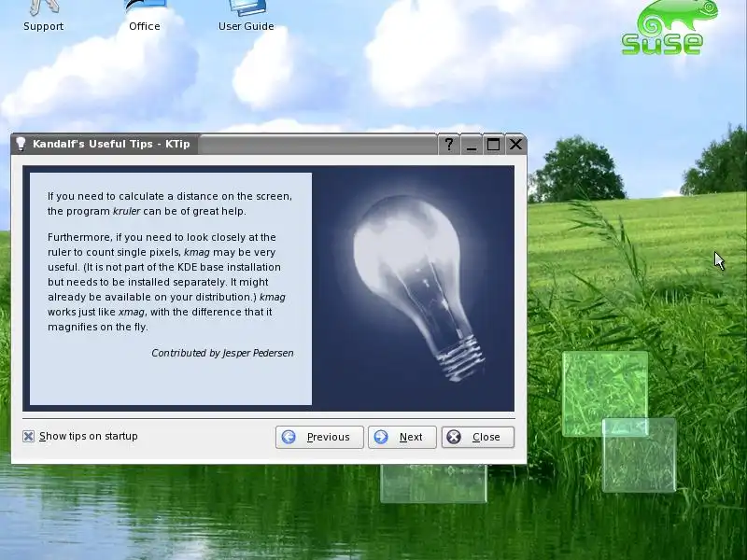This screenshot has height=560, width=747.
Task: Open the Office desktop icon
Action: pyautogui.click(x=145, y=17)
